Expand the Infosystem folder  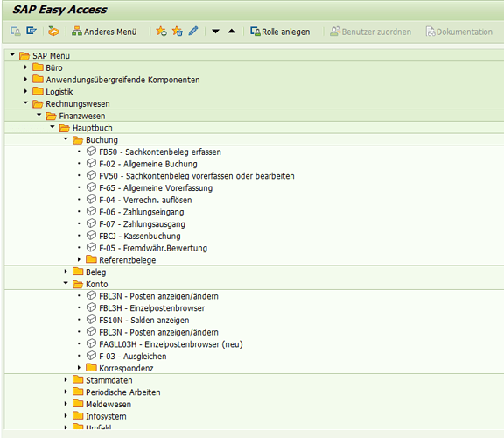tap(66, 416)
